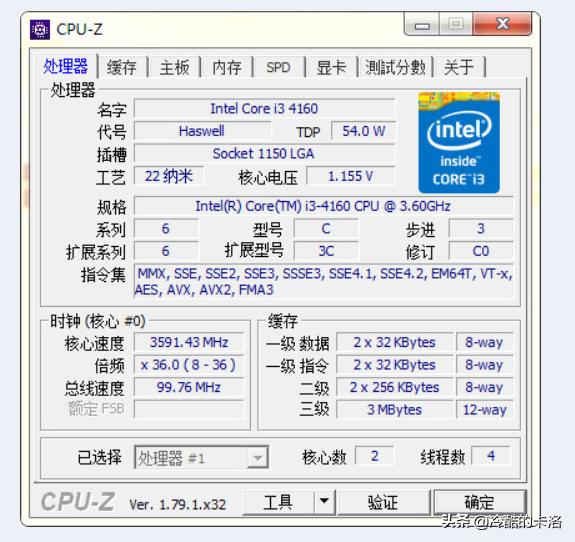Click the 核心速度 value field

[x=189, y=343]
